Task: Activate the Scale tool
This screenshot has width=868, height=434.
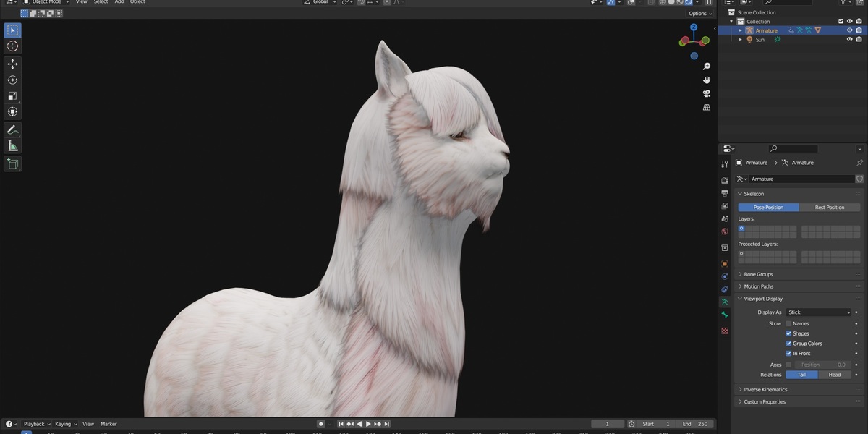Action: point(12,95)
